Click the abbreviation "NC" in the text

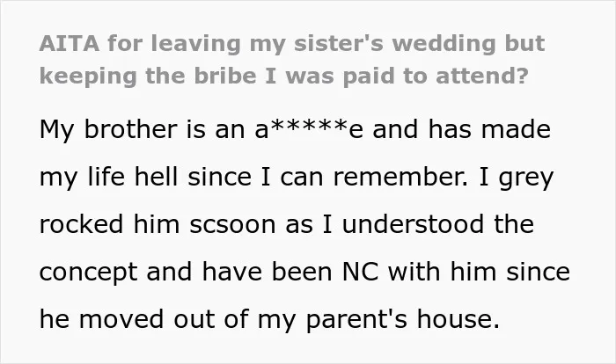click(361, 272)
